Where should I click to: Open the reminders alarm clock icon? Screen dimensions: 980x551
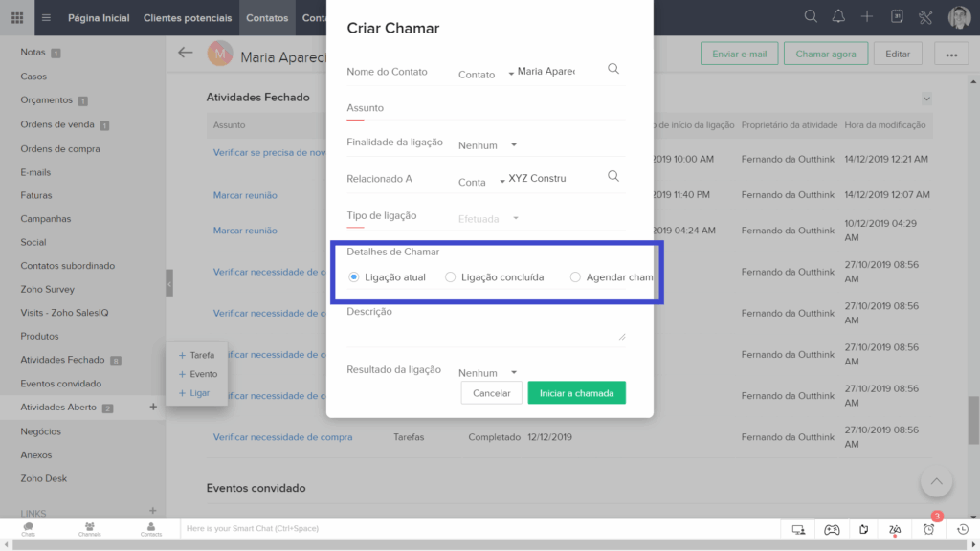click(x=928, y=530)
